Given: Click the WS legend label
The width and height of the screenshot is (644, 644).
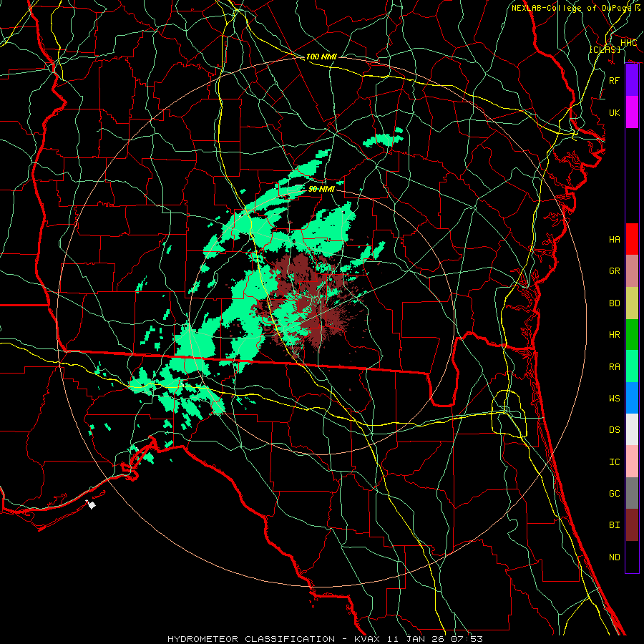Looking at the screenshot, I should [x=615, y=398].
